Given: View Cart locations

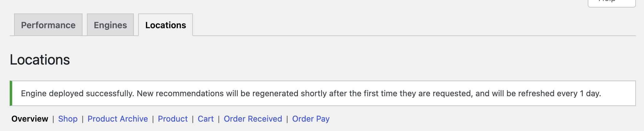Looking at the screenshot, I should [x=206, y=119].
